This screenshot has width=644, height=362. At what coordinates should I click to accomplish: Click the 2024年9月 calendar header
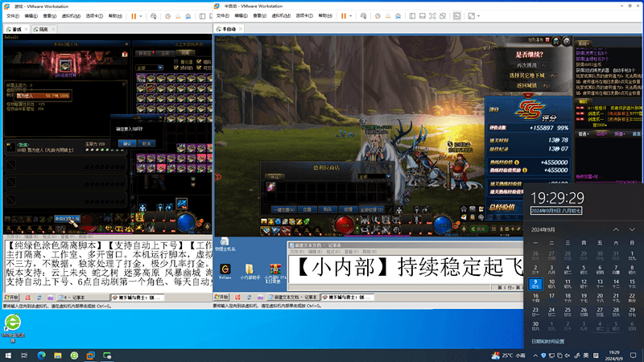[x=543, y=230]
